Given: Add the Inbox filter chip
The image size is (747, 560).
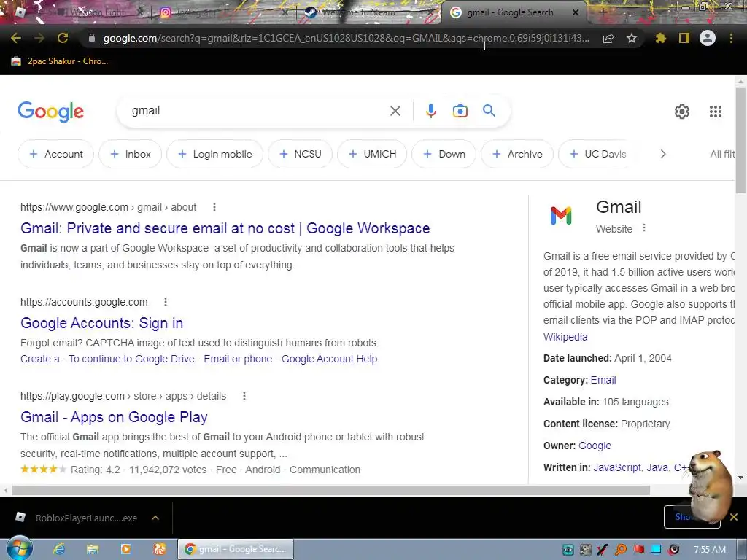Looking at the screenshot, I should [130, 154].
